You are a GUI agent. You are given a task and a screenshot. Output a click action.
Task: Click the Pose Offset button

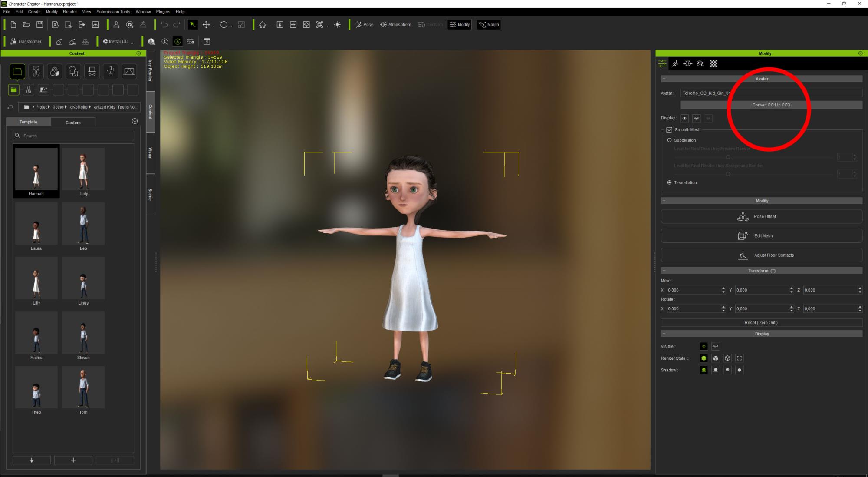761,216
